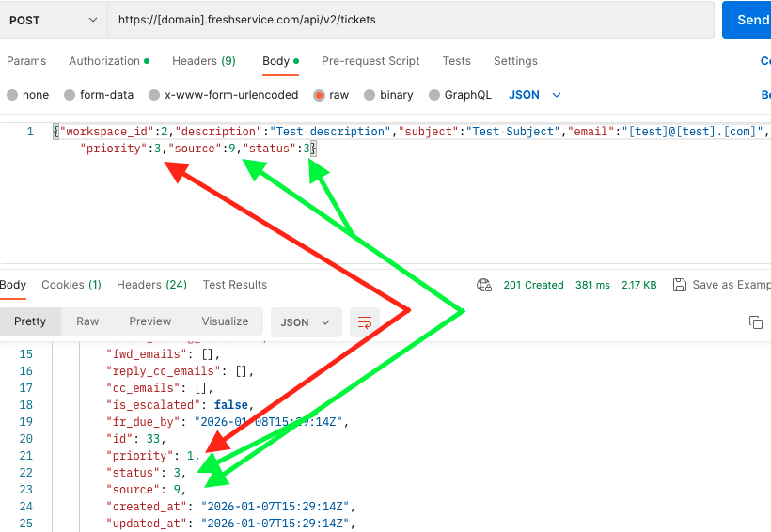The image size is (771, 532).
Task: Open the response JSON format dropdown
Action: [x=306, y=321]
